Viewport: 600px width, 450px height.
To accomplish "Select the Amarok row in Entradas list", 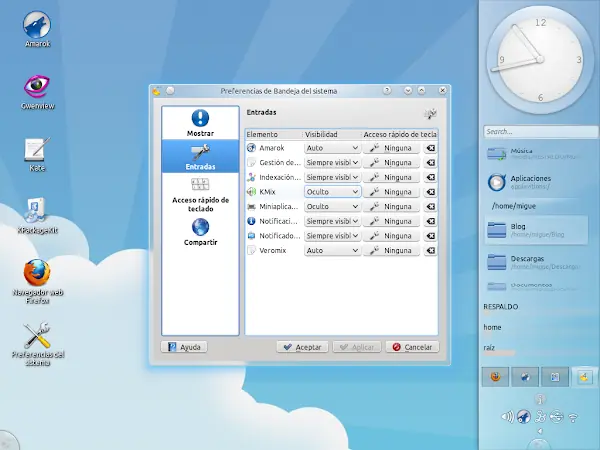I will pyautogui.click(x=274, y=148).
